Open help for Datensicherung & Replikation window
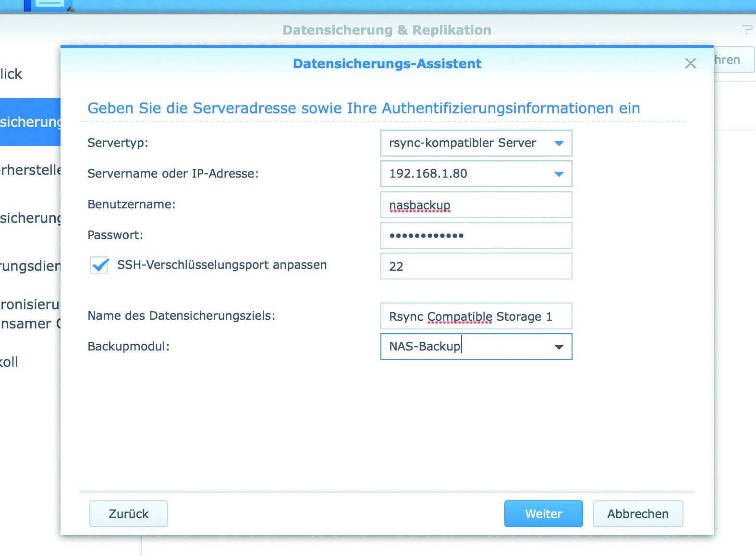Viewport: 756px width, 556px height. pos(747,30)
